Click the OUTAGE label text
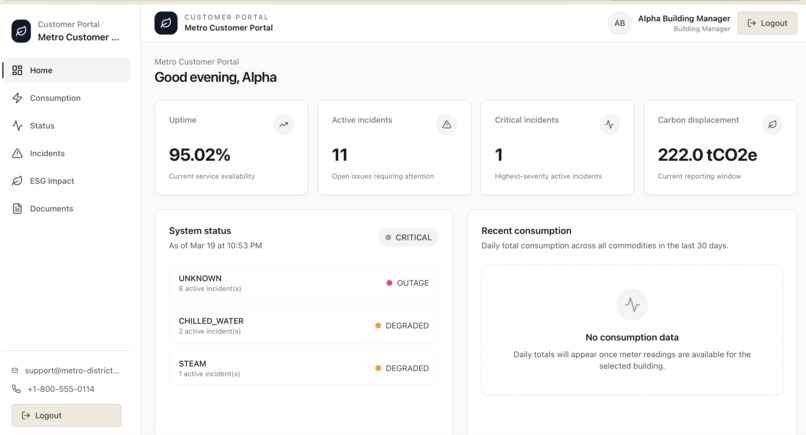The image size is (806, 435). 413,283
